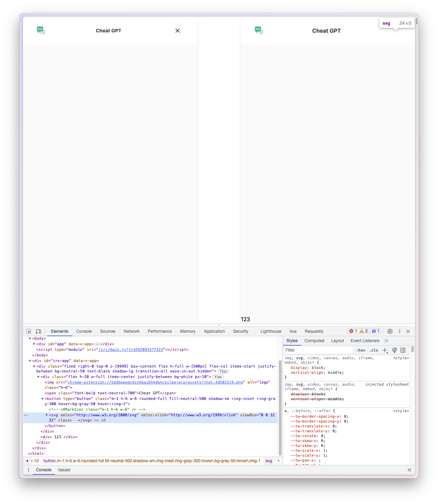Open hidden sidebar tabs with the chevron
The image size is (438, 504).
(386, 340)
